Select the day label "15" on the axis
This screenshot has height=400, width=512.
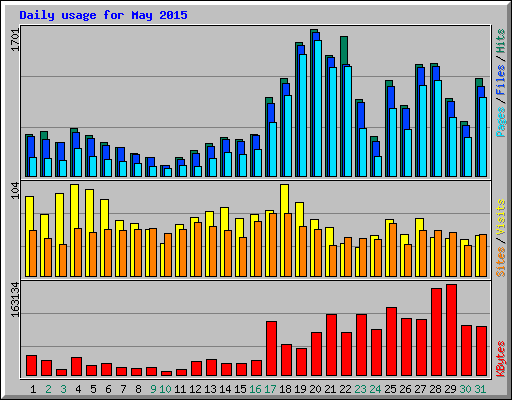coord(240,389)
